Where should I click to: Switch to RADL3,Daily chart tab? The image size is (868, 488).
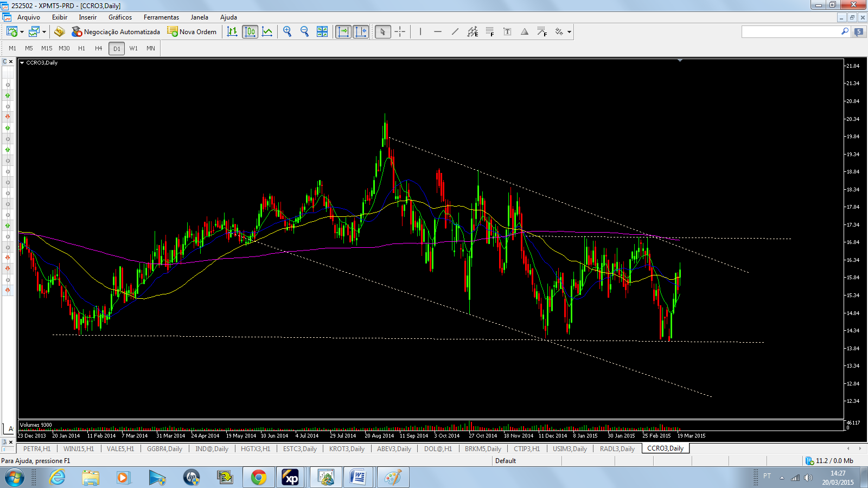[617, 448]
